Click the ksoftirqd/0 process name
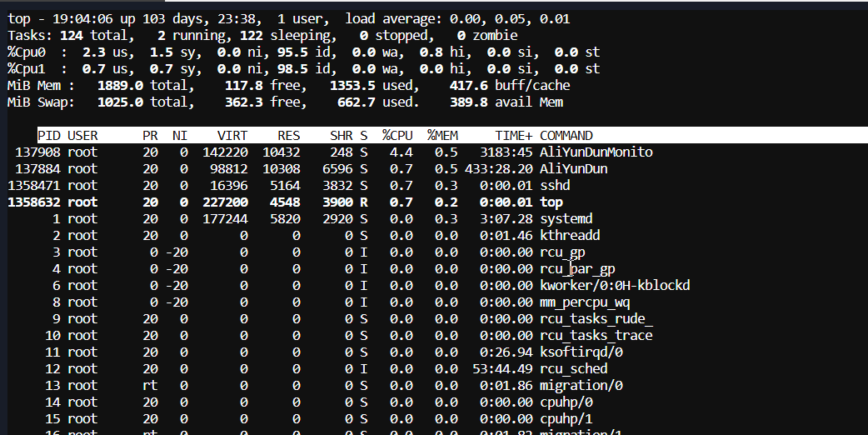This screenshot has width=868, height=435. coord(581,352)
